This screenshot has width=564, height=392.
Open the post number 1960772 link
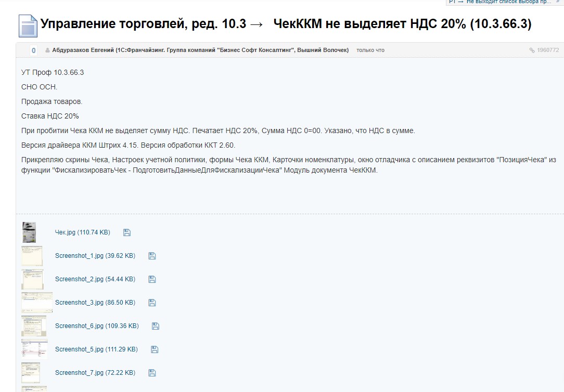click(x=548, y=50)
